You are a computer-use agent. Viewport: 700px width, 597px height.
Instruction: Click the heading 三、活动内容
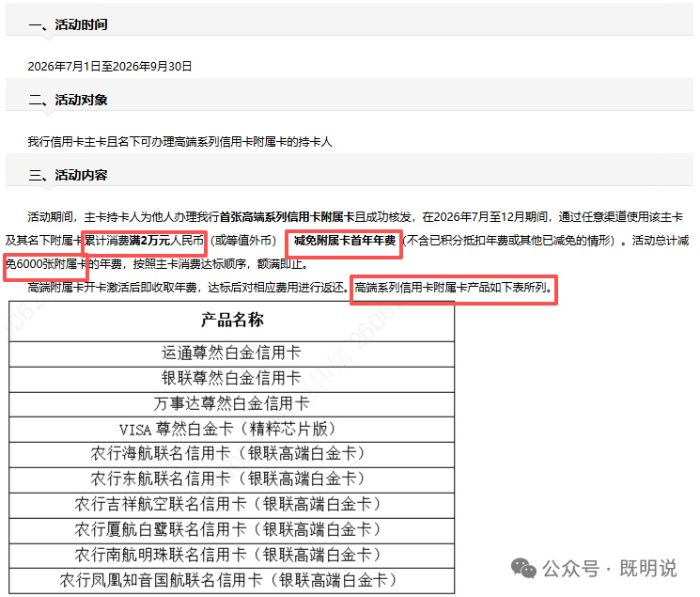pos(68,175)
